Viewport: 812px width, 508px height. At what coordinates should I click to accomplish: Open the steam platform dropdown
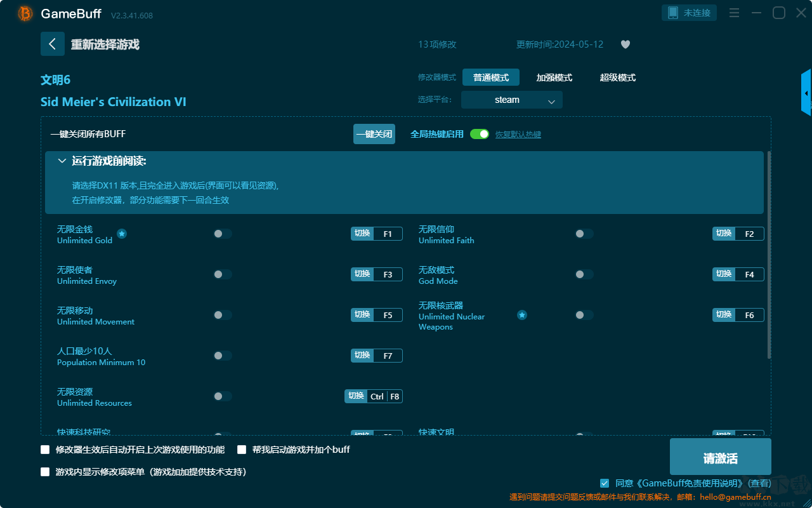point(512,100)
